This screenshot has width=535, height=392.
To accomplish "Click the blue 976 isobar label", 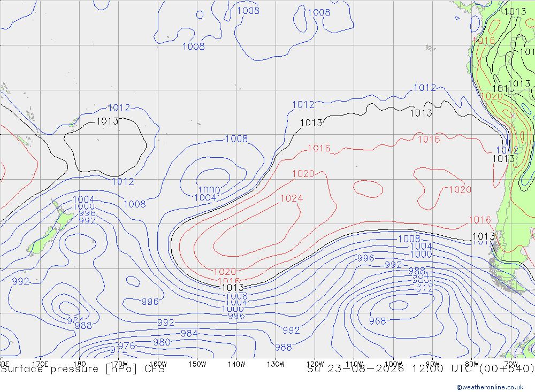I will [127, 346].
